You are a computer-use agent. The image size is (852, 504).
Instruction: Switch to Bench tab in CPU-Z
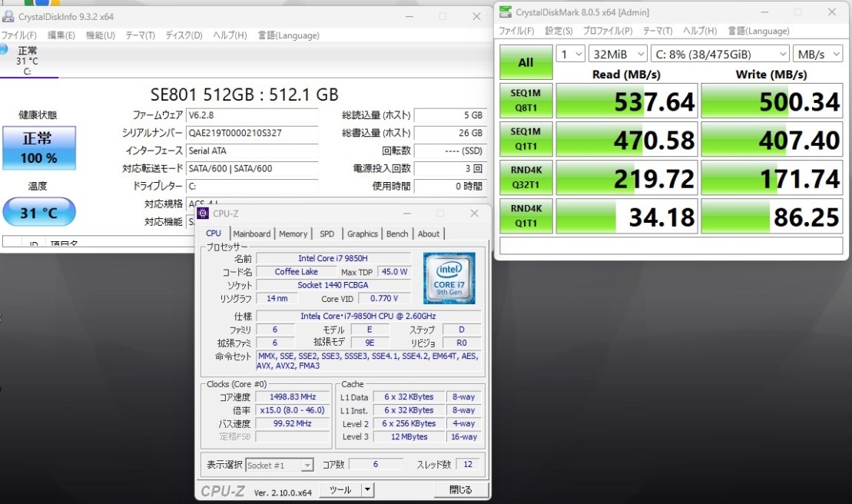point(397,234)
